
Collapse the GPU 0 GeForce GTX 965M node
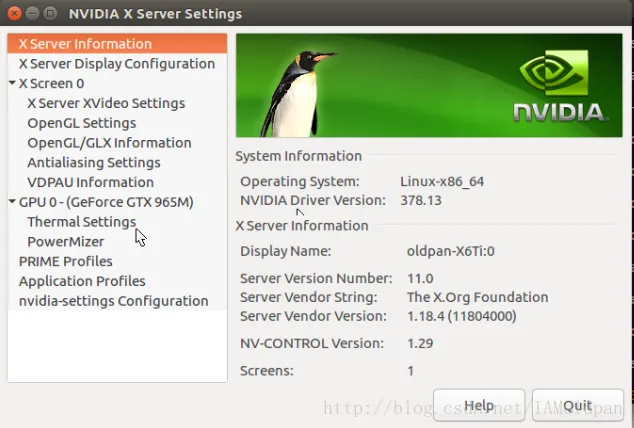pos(12,201)
